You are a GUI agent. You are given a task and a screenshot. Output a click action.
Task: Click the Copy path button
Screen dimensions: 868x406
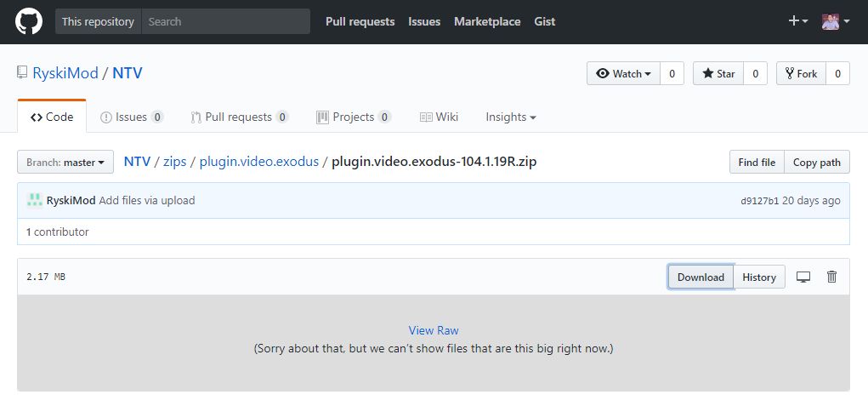click(x=817, y=163)
